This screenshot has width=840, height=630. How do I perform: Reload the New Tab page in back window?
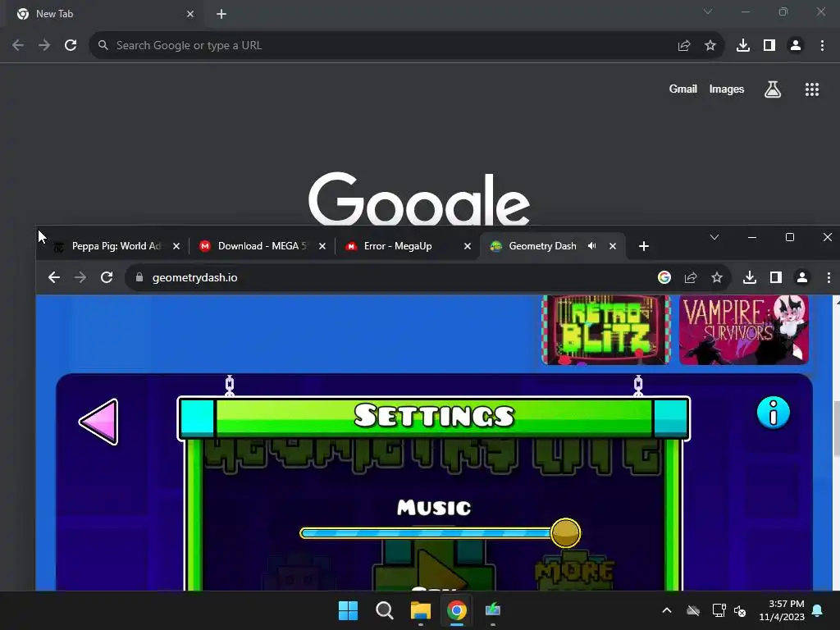71,46
